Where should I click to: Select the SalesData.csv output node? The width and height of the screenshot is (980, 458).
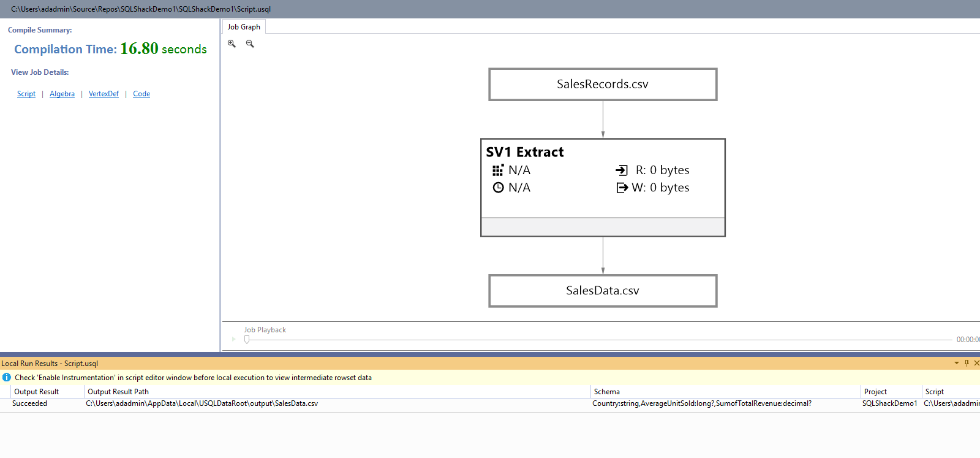tap(603, 291)
